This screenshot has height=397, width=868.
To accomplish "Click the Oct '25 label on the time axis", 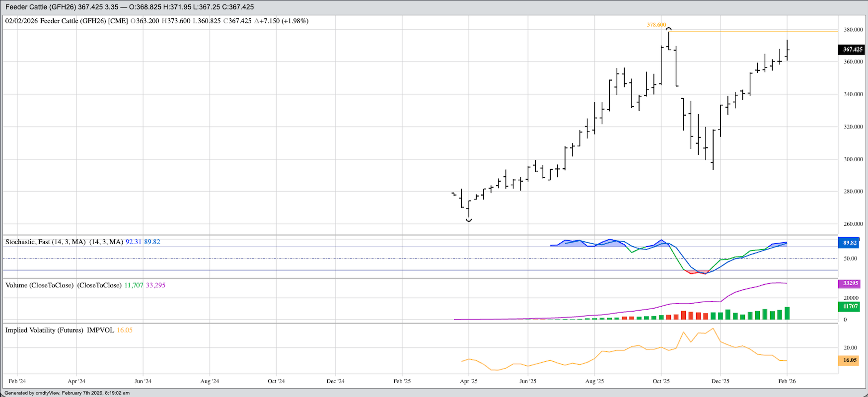I will pos(661,381).
